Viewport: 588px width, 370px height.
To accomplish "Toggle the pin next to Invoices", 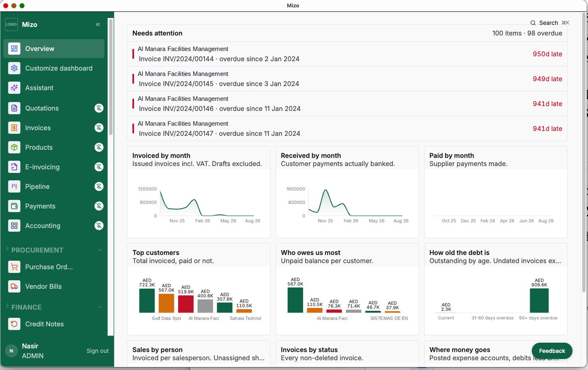I will click(99, 128).
